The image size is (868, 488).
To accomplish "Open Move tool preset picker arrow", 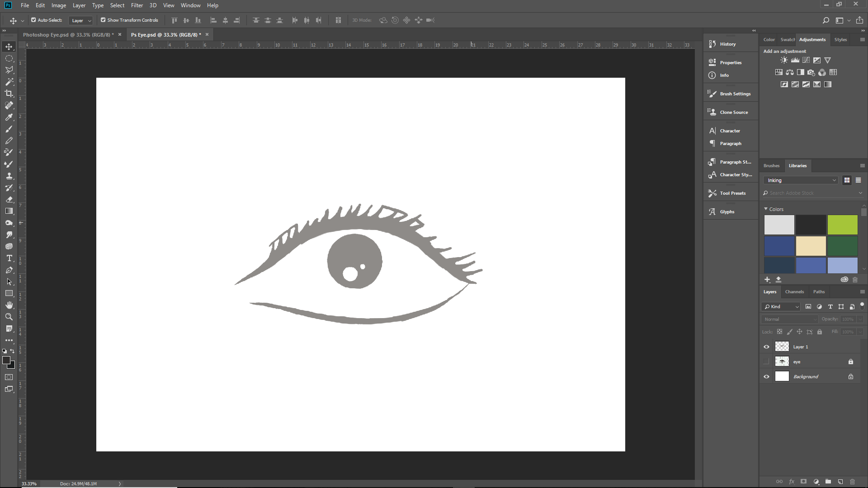I will pyautogui.click(x=22, y=21).
